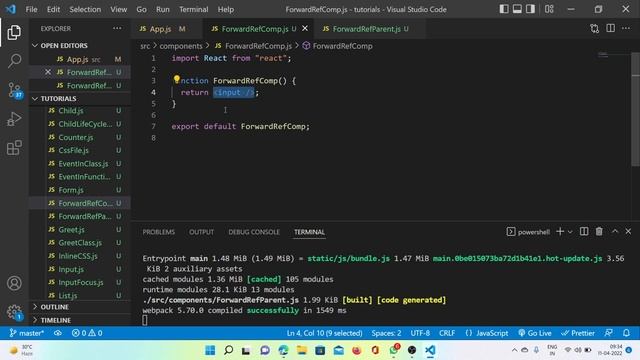Toggle the primary sidebar layout icon
Screen dimensions: 640x360
click(x=504, y=9)
